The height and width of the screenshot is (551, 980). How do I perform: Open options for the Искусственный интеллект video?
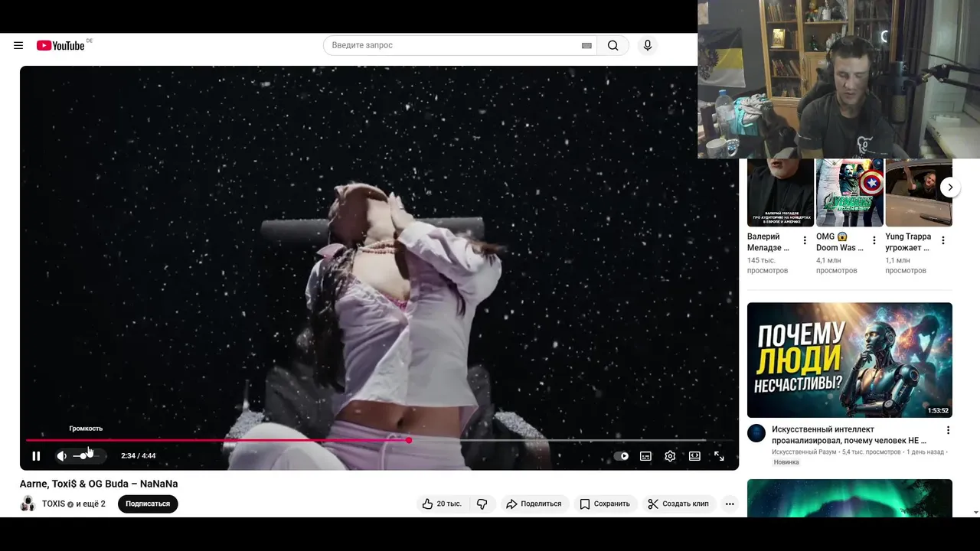pyautogui.click(x=948, y=430)
